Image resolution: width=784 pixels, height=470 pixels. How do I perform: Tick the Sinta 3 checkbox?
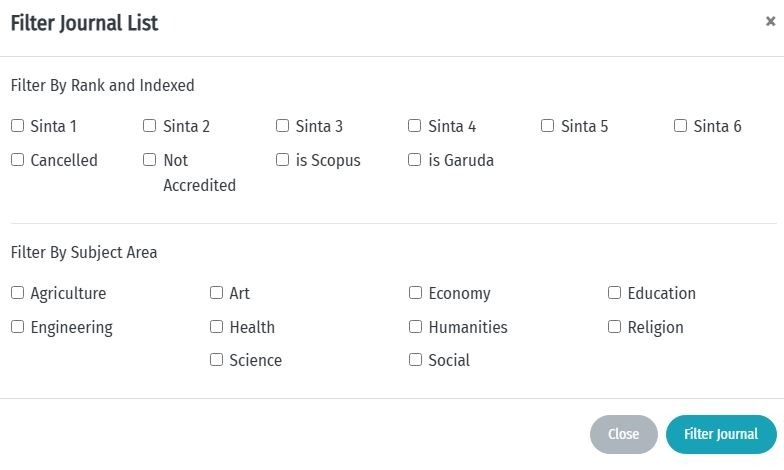(x=282, y=126)
